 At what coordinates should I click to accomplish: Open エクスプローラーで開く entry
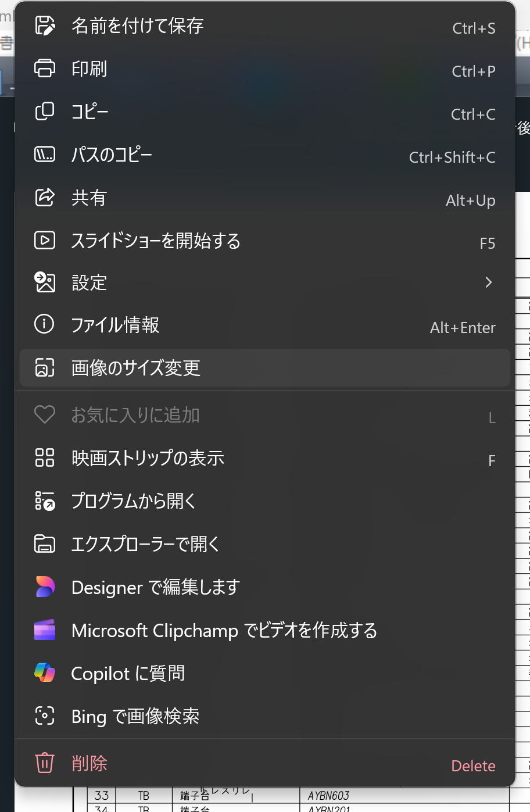pos(145,544)
